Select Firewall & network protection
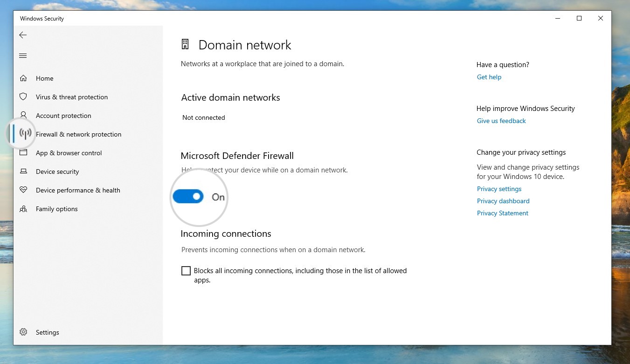630x364 pixels. pyautogui.click(x=79, y=134)
